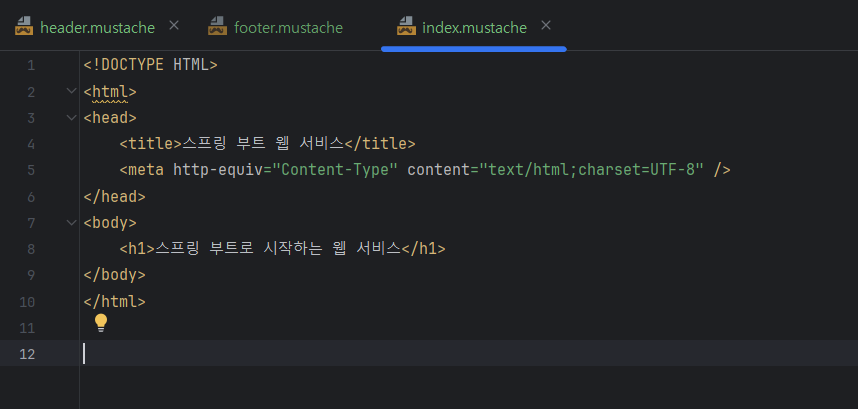Click the yellow light bulb quick-fix icon

[x=101, y=324]
